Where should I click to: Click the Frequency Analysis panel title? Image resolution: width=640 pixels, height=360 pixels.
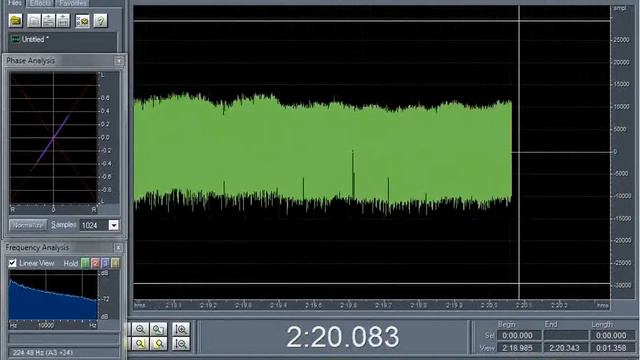[37, 248]
